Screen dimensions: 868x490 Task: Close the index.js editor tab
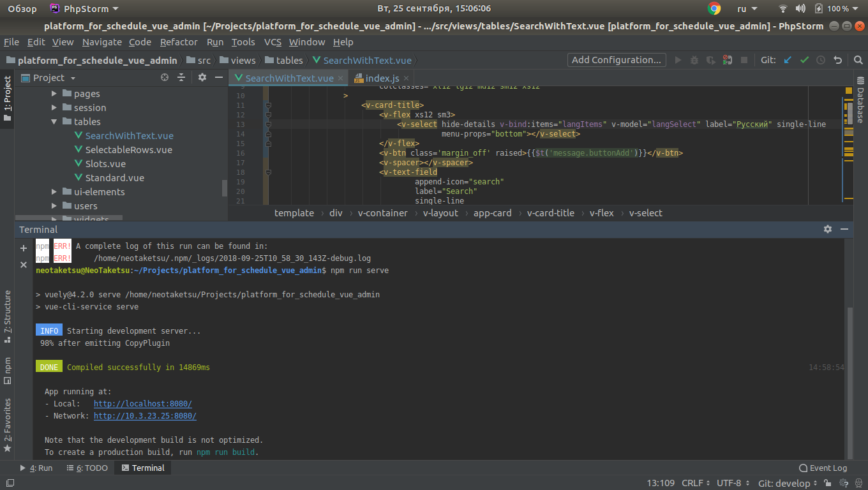407,78
